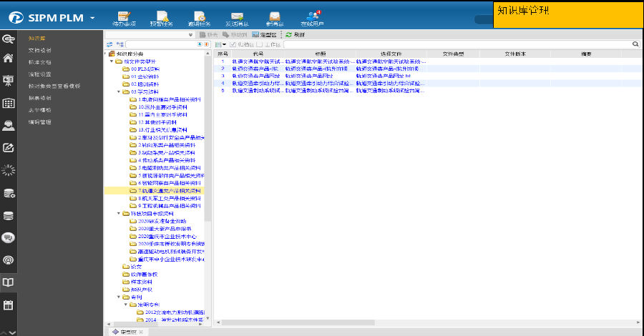Open the 新消息 new message envelope
Image resolution: width=644 pixels, height=336 pixels.
coord(274,15)
